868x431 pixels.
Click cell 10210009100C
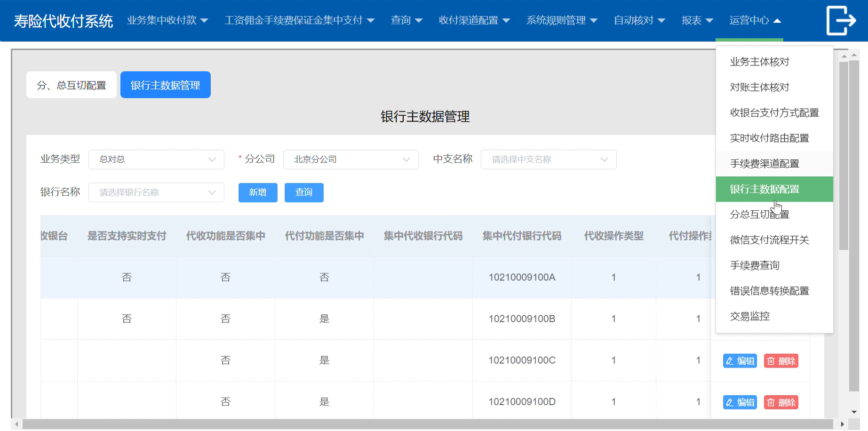(x=522, y=360)
